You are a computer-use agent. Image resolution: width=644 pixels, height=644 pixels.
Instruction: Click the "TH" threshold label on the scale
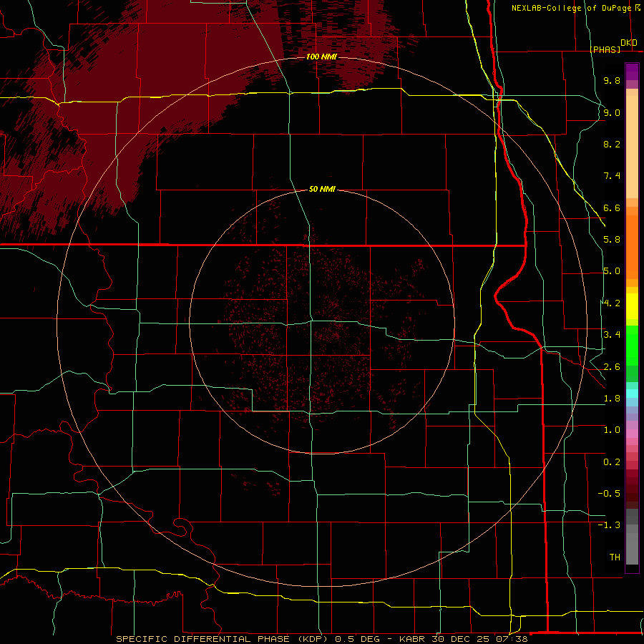615,557
